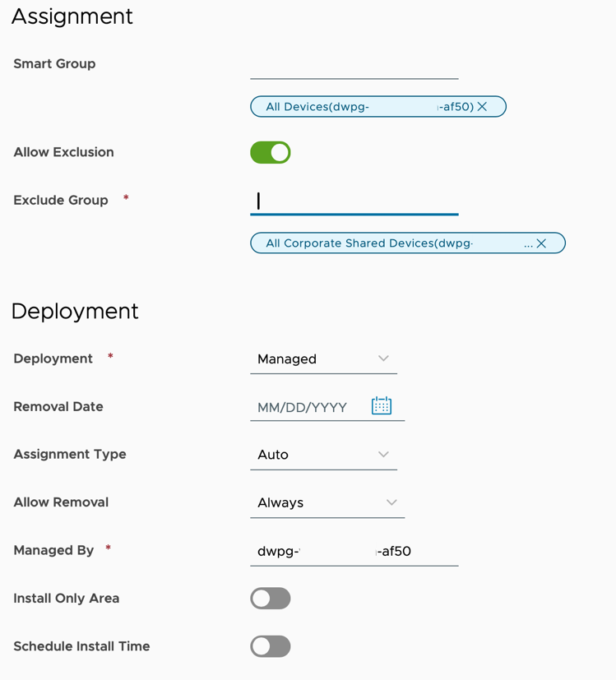Image resolution: width=616 pixels, height=680 pixels.
Task: Turn on Schedule Install Time switch
Action: [x=271, y=646]
